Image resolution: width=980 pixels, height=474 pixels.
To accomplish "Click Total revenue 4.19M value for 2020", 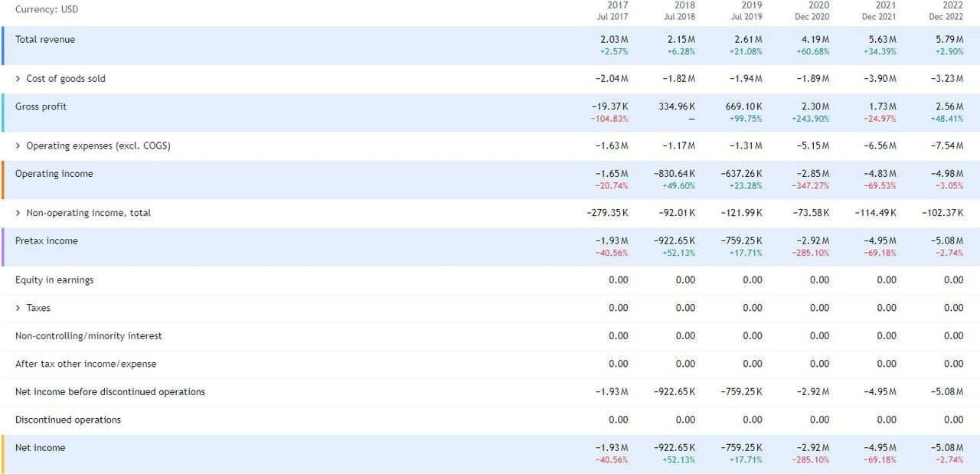I will (815, 40).
